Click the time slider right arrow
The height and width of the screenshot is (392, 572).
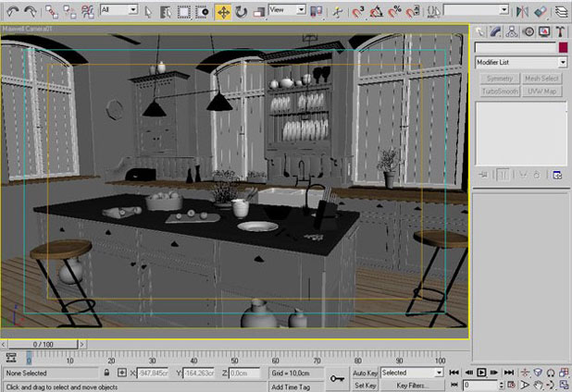tap(82, 344)
